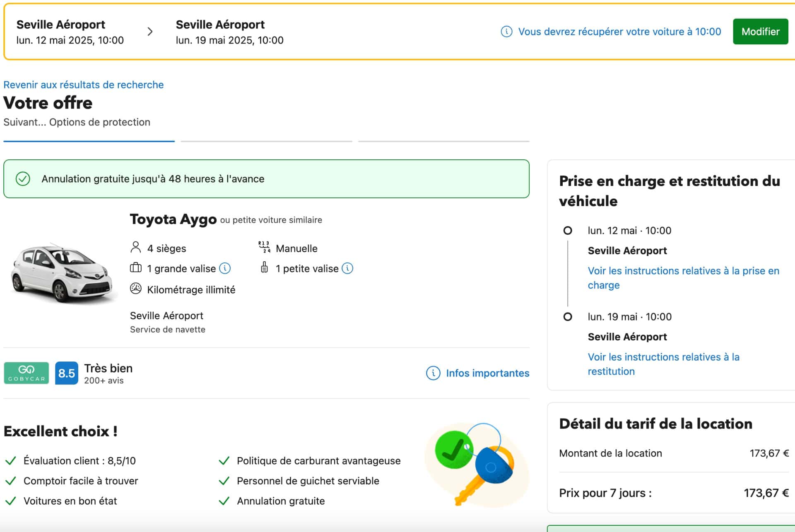795x532 pixels.
Task: Click the green checkmark icon in cancellation banner
Action: point(23,179)
